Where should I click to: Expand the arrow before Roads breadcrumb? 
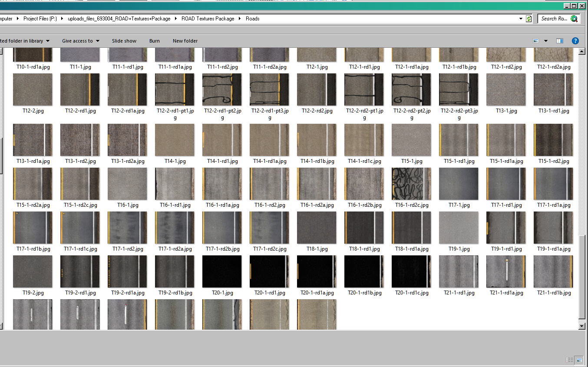coord(240,19)
